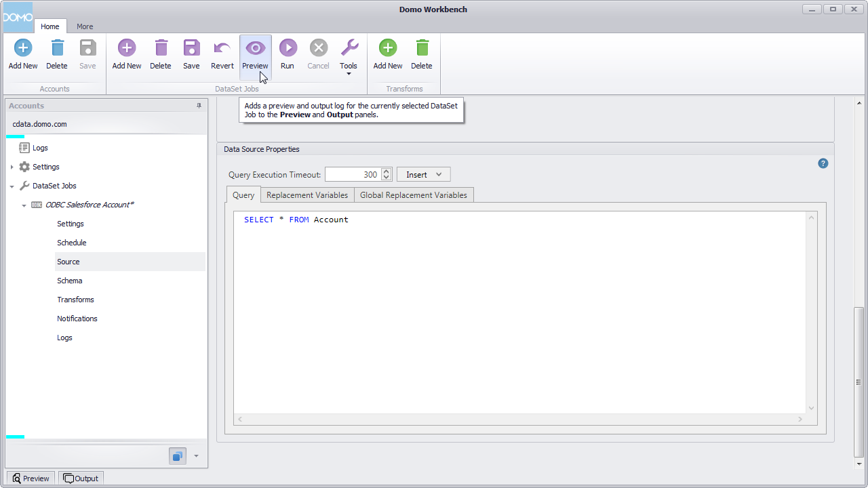The height and width of the screenshot is (488, 868).
Task: Open the Tools wrench icon
Action: pos(349,47)
